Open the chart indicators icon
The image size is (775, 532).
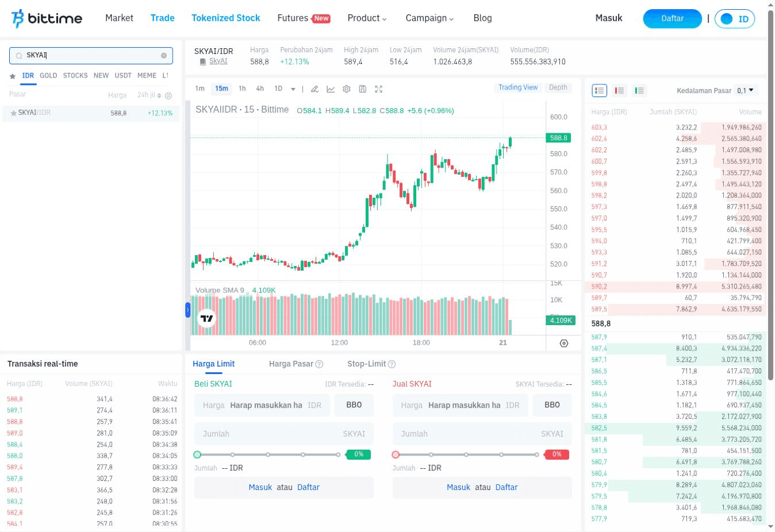pyautogui.click(x=331, y=89)
